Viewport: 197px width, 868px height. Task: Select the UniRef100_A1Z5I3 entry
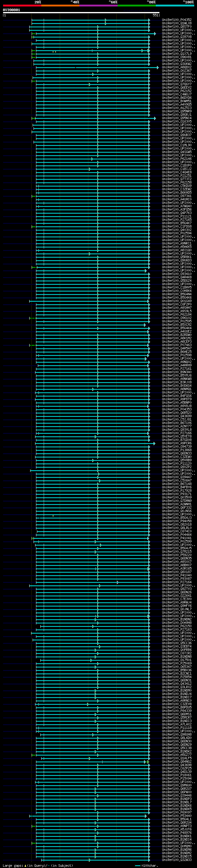(x=177, y=108)
